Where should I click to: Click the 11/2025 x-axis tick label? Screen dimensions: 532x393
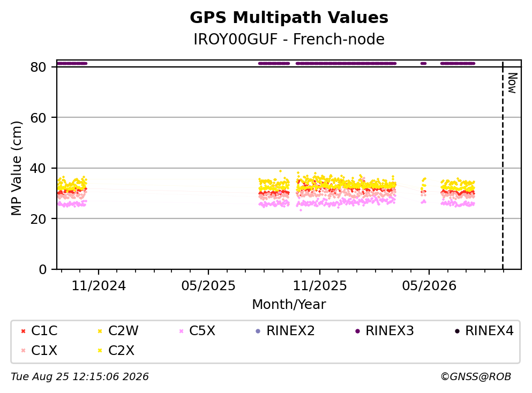320,286
